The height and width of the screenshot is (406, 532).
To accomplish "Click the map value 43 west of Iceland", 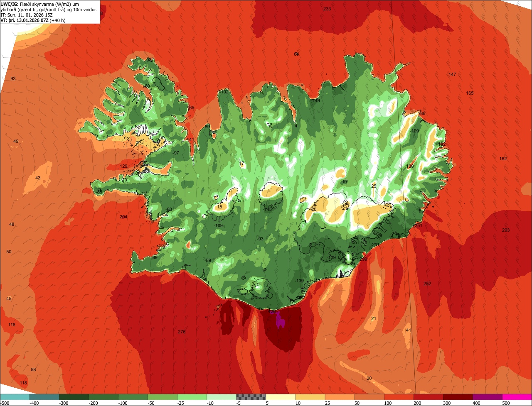I will point(38,178).
